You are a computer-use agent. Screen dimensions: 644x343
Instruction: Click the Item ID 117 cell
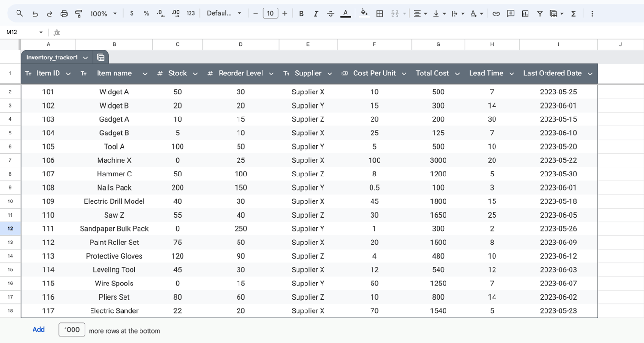pos(48,311)
